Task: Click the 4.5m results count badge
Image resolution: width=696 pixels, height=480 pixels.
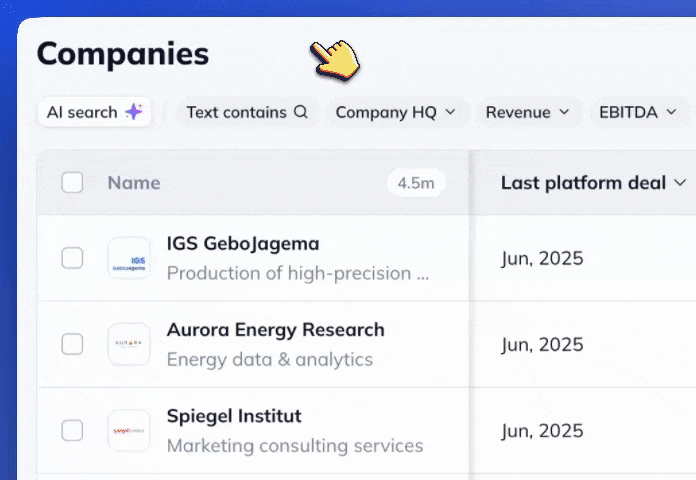Action: 416,183
